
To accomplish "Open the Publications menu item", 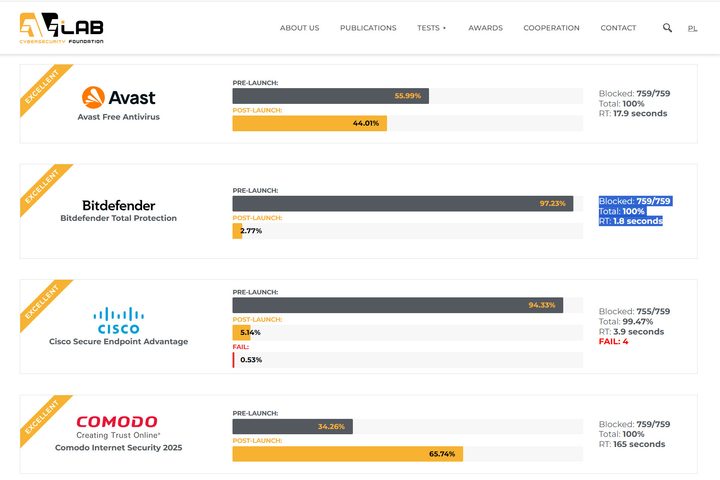I will pos(368,28).
